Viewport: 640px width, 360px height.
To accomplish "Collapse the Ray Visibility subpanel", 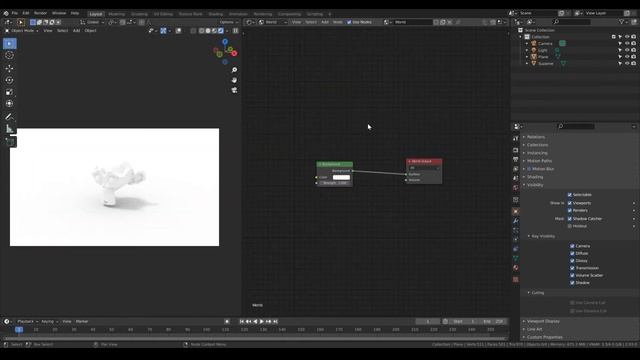I will [543, 236].
